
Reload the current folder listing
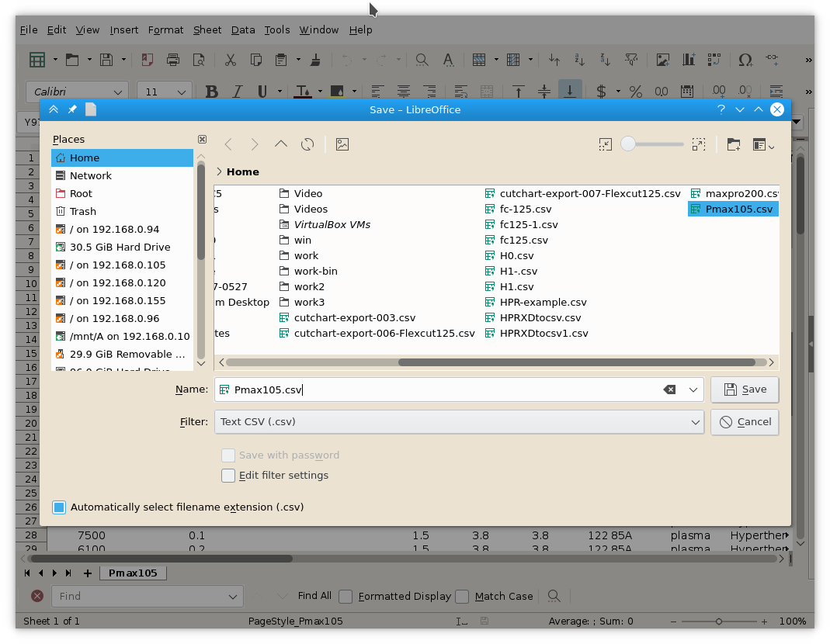(307, 144)
